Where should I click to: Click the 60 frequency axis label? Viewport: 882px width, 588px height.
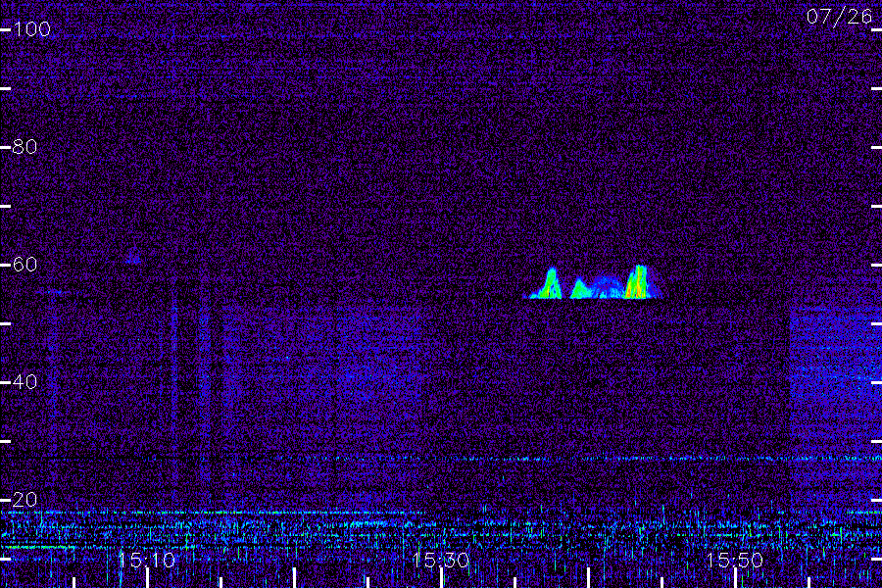24,265
